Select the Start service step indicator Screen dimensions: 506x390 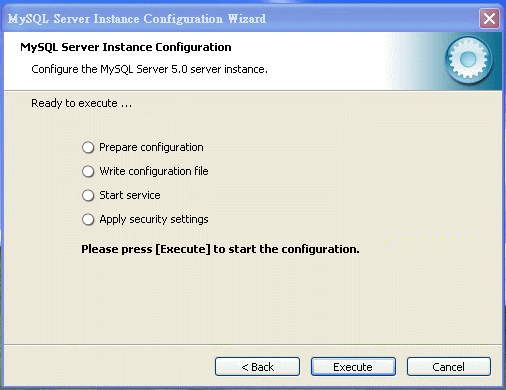point(88,195)
